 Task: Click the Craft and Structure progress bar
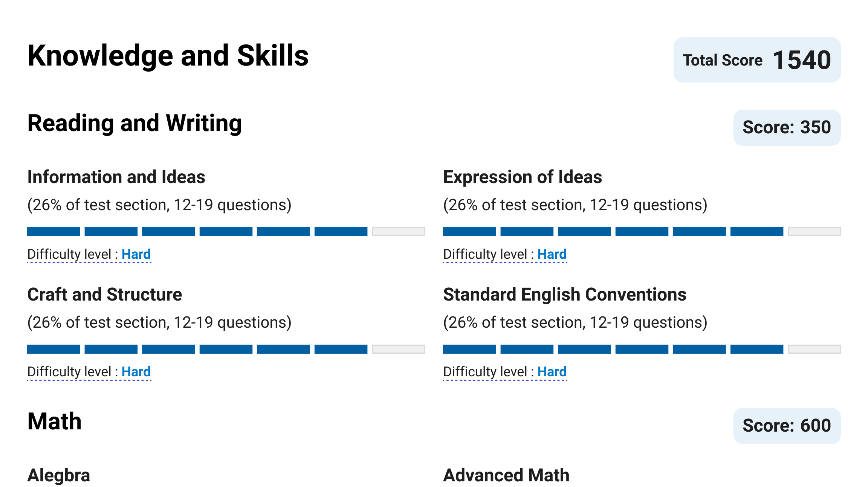tap(226, 349)
